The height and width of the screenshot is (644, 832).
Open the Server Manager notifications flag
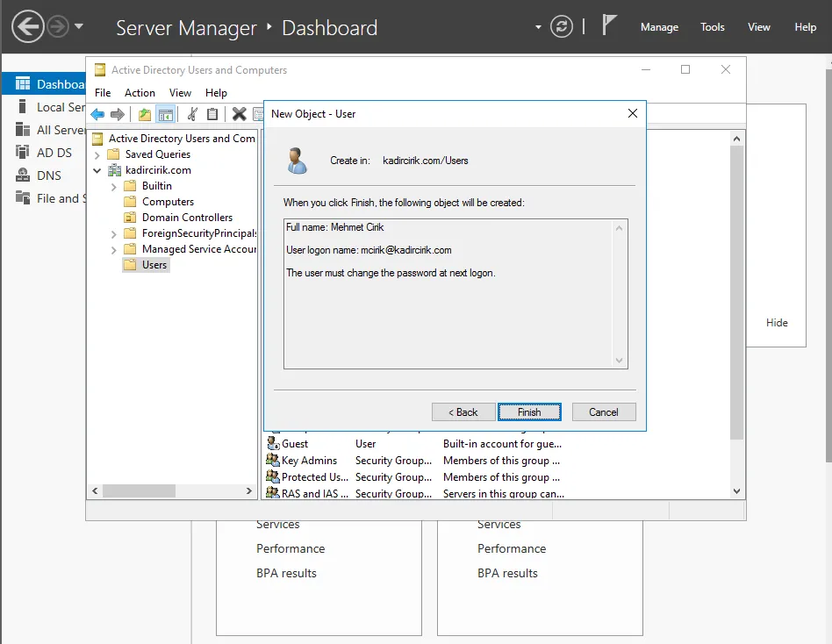609,25
